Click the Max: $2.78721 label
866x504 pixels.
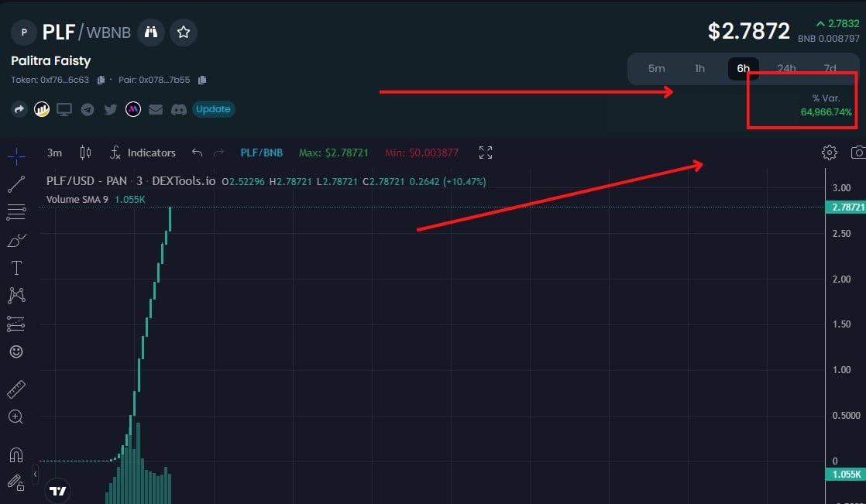click(x=334, y=153)
